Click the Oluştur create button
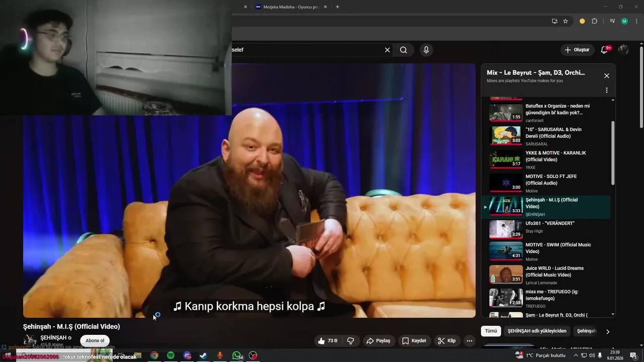The image size is (644, 362). point(577,50)
